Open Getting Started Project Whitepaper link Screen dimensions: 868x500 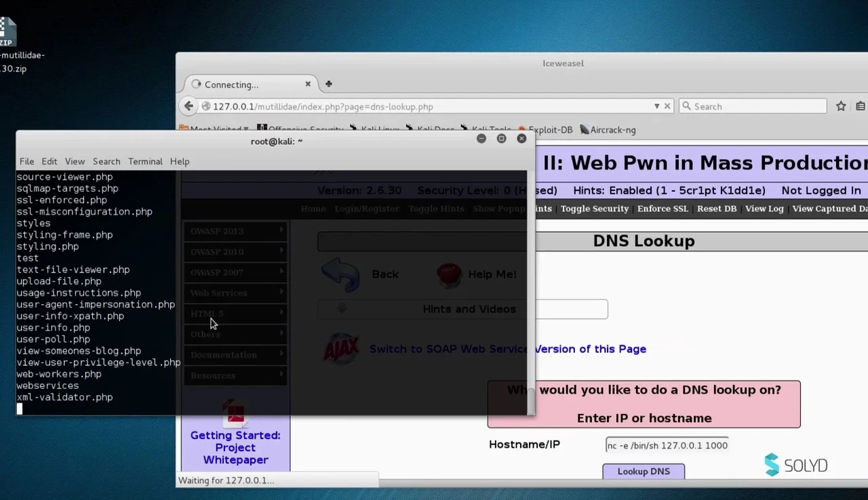click(235, 447)
